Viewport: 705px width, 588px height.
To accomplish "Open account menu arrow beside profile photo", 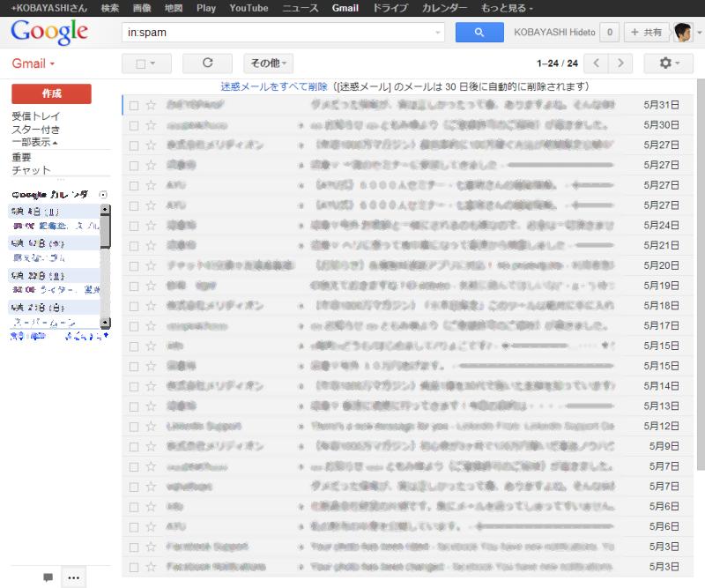I will [x=699, y=33].
